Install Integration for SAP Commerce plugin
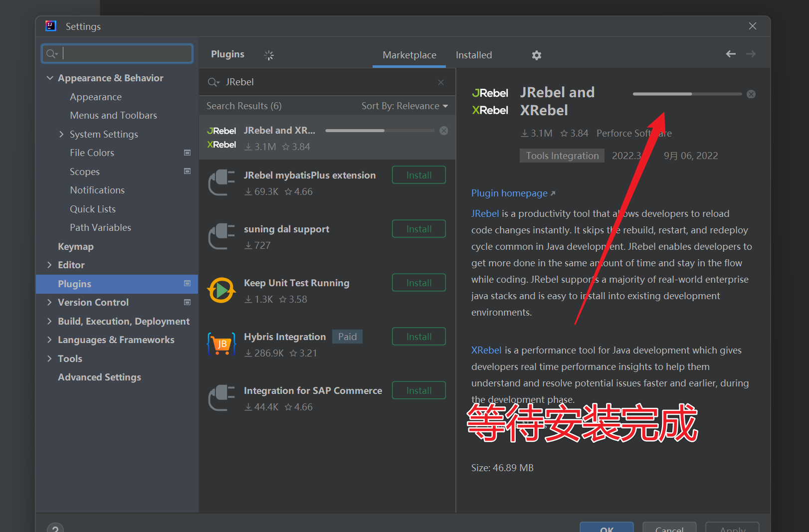 tap(419, 390)
